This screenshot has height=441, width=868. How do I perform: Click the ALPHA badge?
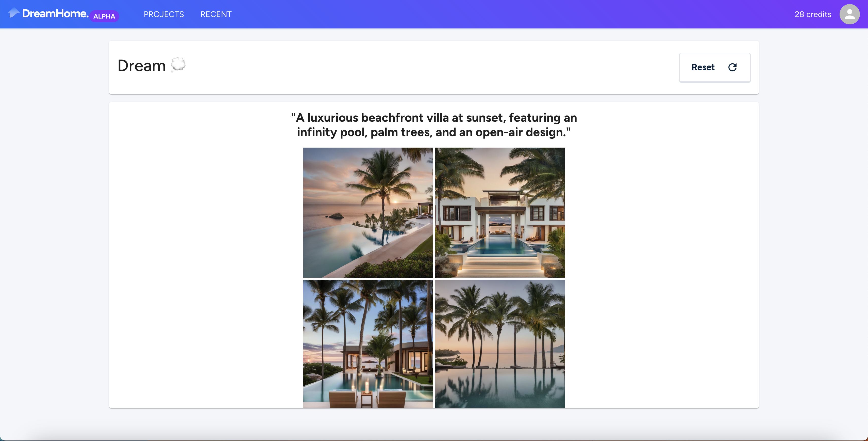104,16
